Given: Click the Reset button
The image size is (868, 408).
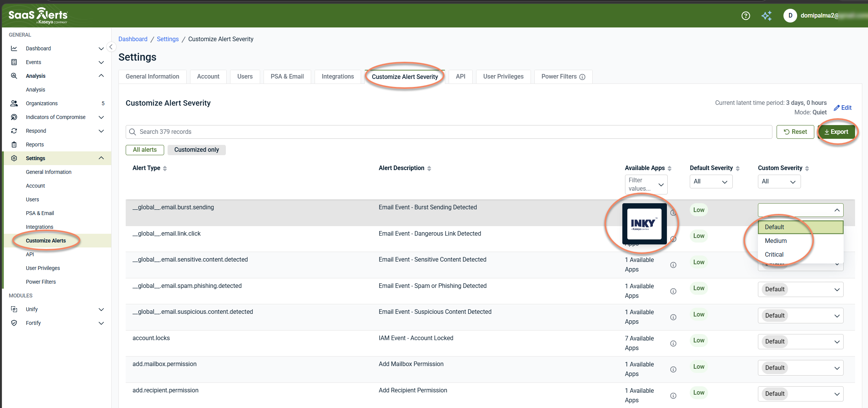Looking at the screenshot, I should 795,132.
